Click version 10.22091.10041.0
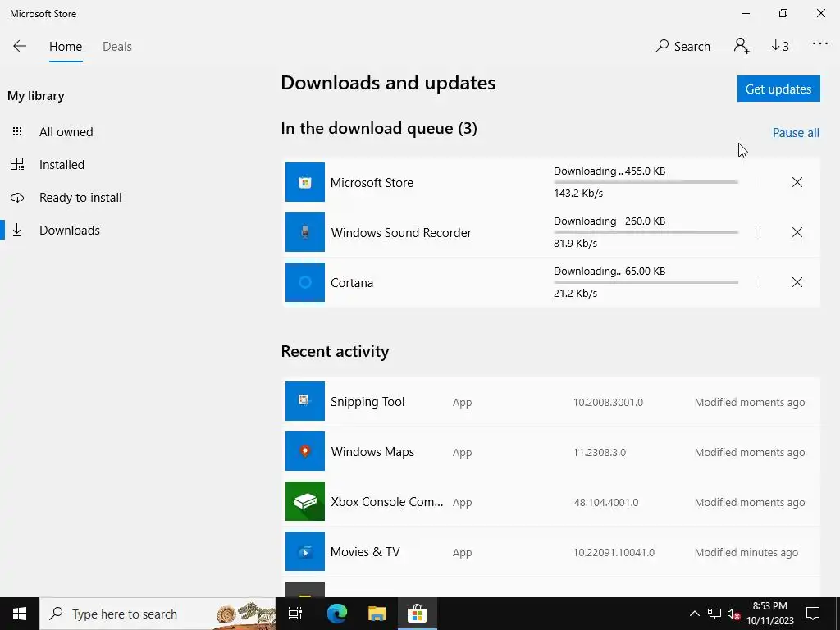Viewport: 840px width, 630px height. pyautogui.click(x=614, y=552)
